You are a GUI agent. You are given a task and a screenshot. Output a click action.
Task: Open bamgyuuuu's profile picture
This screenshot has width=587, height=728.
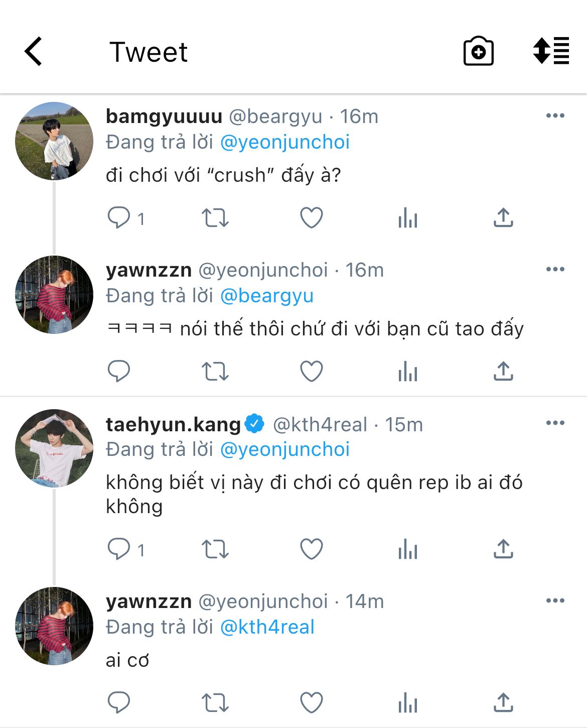pos(54,141)
